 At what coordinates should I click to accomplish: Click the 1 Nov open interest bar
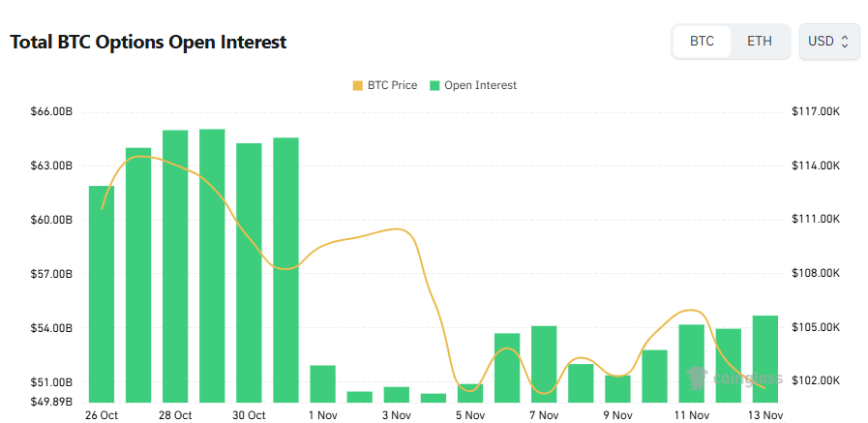(x=322, y=383)
